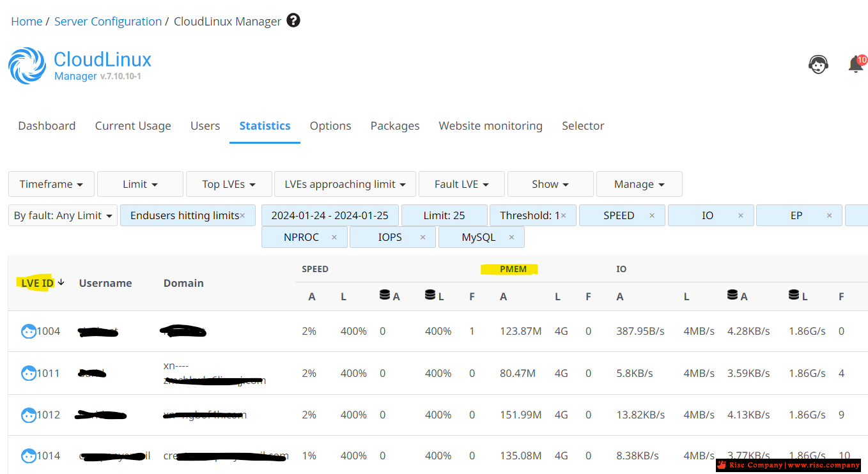The width and height of the screenshot is (868, 474).
Task: Open the Timeframe dropdown
Action: (x=51, y=184)
